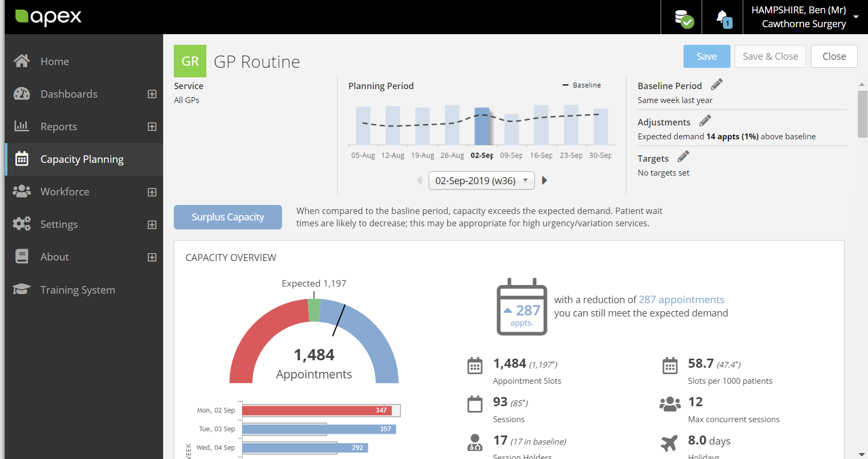Image resolution: width=868 pixels, height=459 pixels.
Task: Expand the Reports menu
Action: [x=152, y=126]
